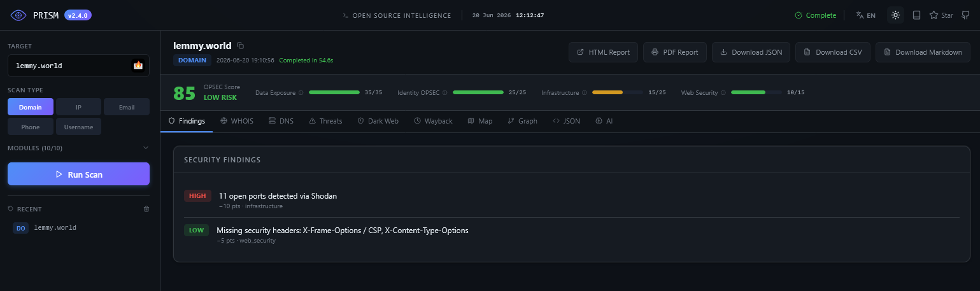Switch to the Map tab
The image size is (980, 291).
pos(480,121)
